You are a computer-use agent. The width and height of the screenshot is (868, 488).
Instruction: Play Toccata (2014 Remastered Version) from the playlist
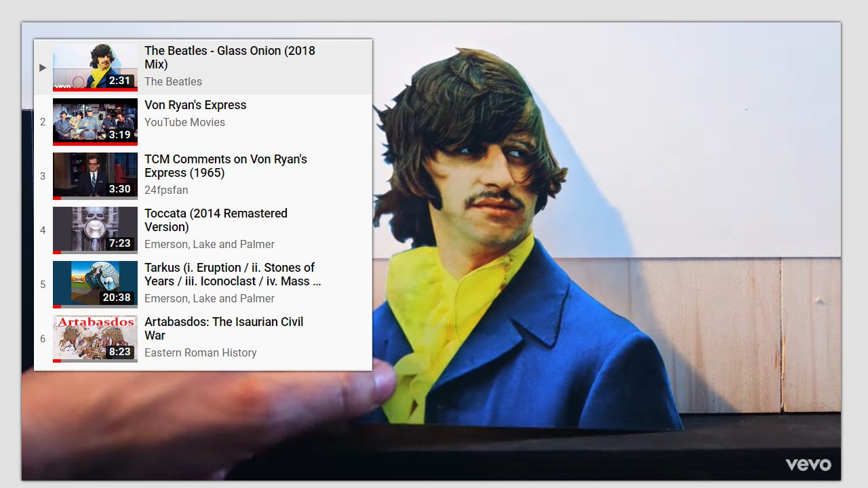pos(216,220)
